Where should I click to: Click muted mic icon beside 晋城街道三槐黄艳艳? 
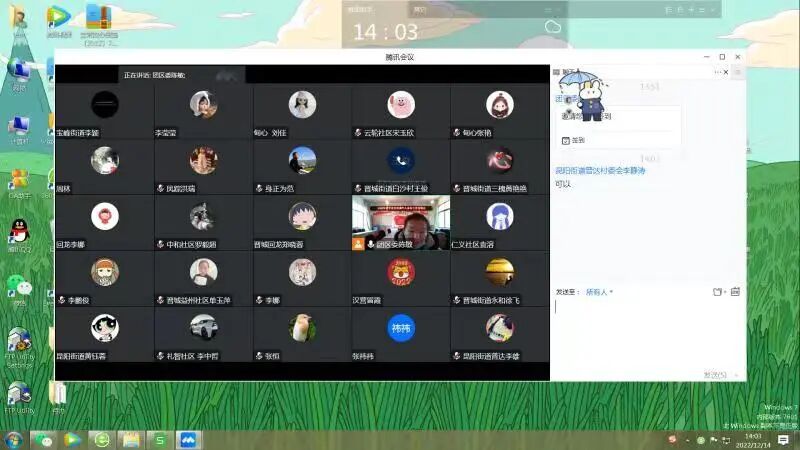pos(457,188)
